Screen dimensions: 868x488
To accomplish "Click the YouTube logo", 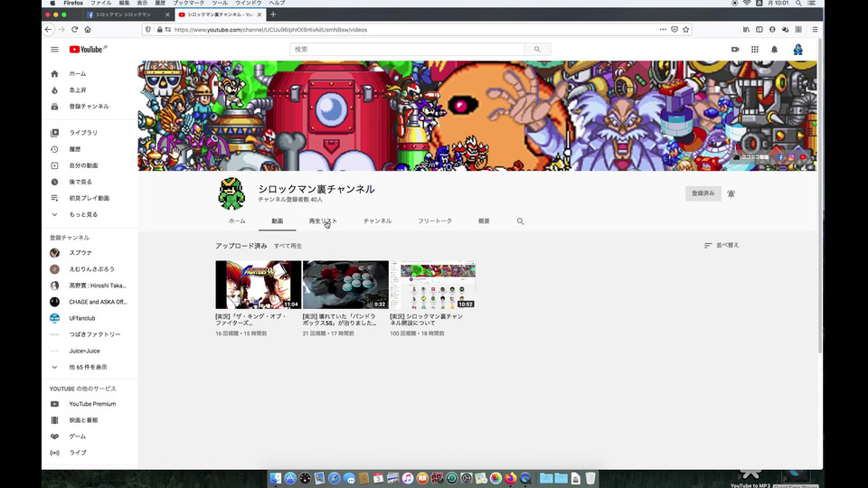I will coord(88,49).
